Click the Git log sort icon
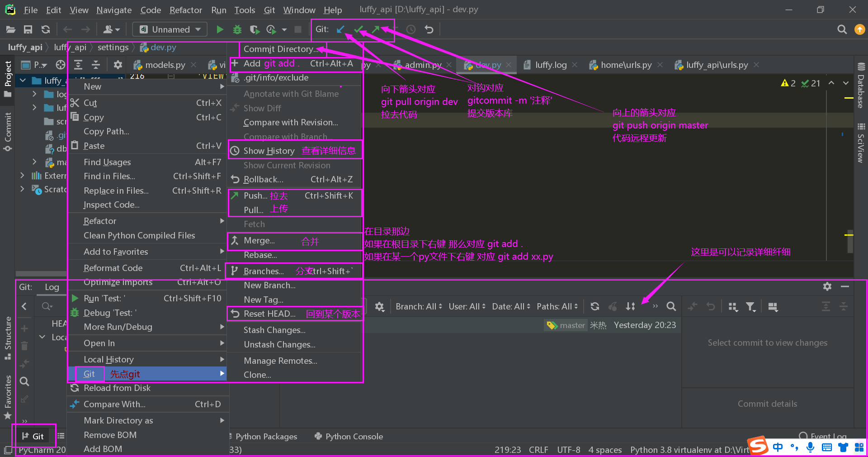868x457 pixels. [x=630, y=306]
